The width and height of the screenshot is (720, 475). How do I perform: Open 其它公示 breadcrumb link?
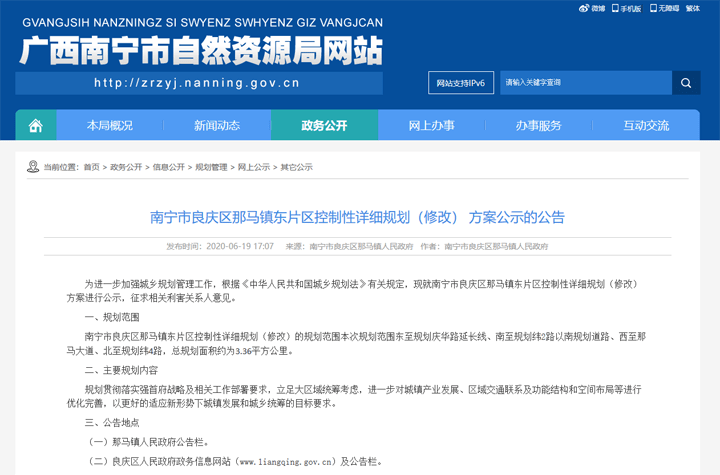pos(297,167)
